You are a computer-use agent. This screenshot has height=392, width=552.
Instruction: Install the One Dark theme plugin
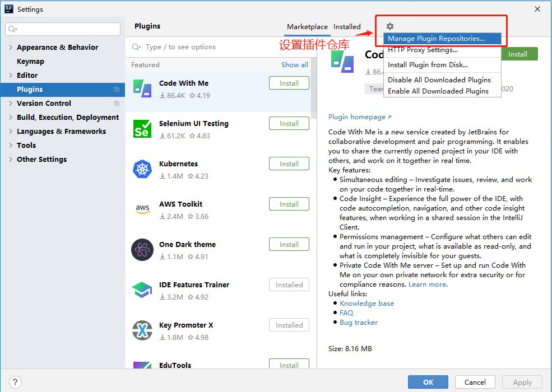289,245
